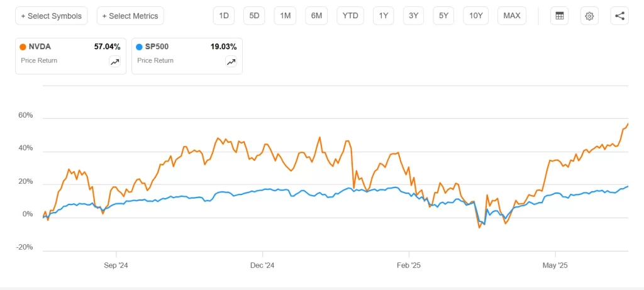Open the Select Symbols dropdown
The height and width of the screenshot is (290, 644).
coord(52,16)
